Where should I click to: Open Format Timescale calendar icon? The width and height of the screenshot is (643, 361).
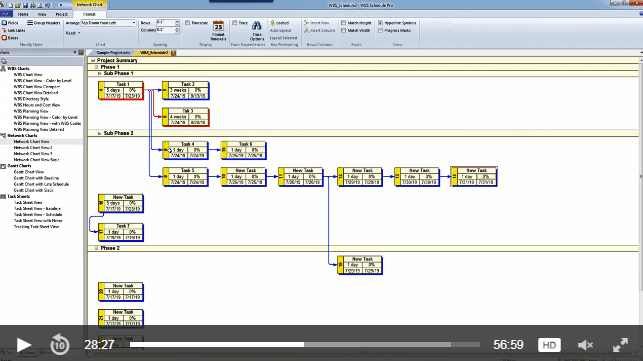coord(218,27)
